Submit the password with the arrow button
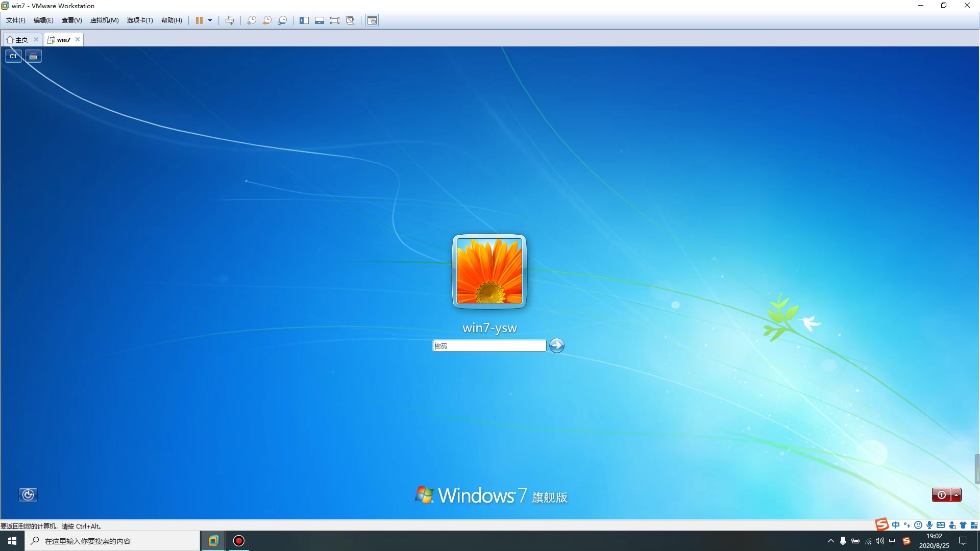This screenshot has height=551, width=980. [x=557, y=345]
